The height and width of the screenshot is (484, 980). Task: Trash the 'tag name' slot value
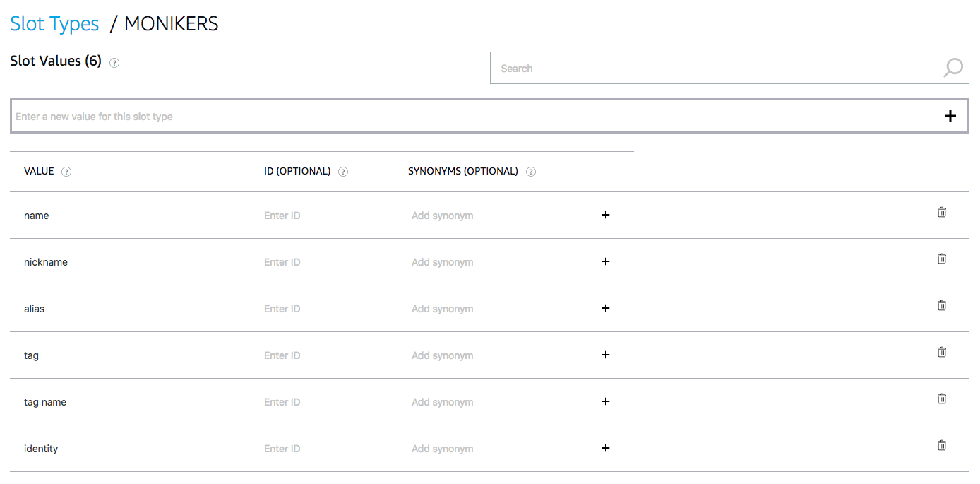tap(941, 399)
